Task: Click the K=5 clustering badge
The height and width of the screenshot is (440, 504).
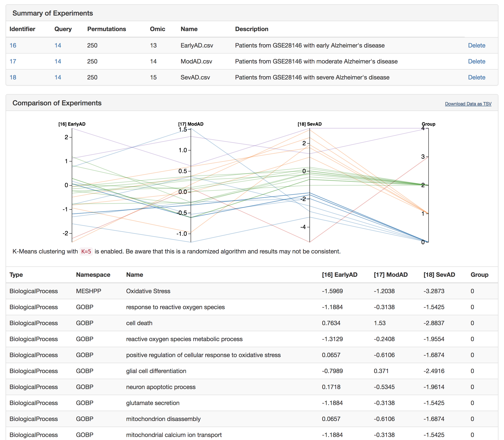Action: coord(86,252)
